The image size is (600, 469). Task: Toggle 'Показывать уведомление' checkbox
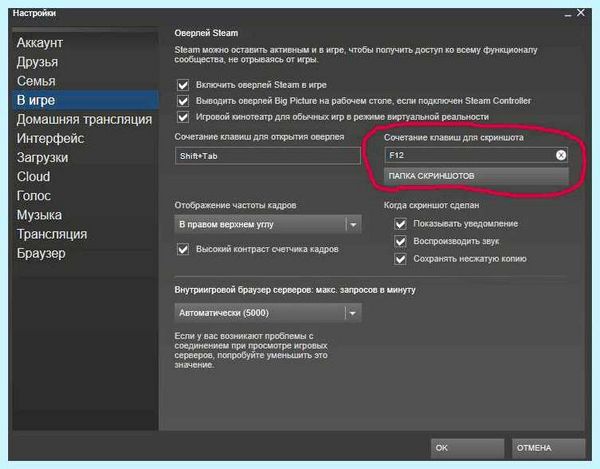click(400, 224)
